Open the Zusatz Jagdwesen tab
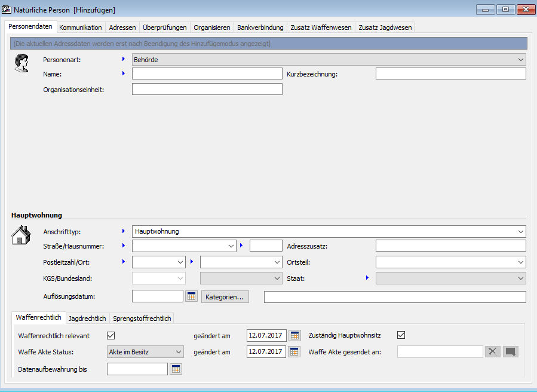The height and width of the screenshot is (392, 537). tap(385, 27)
